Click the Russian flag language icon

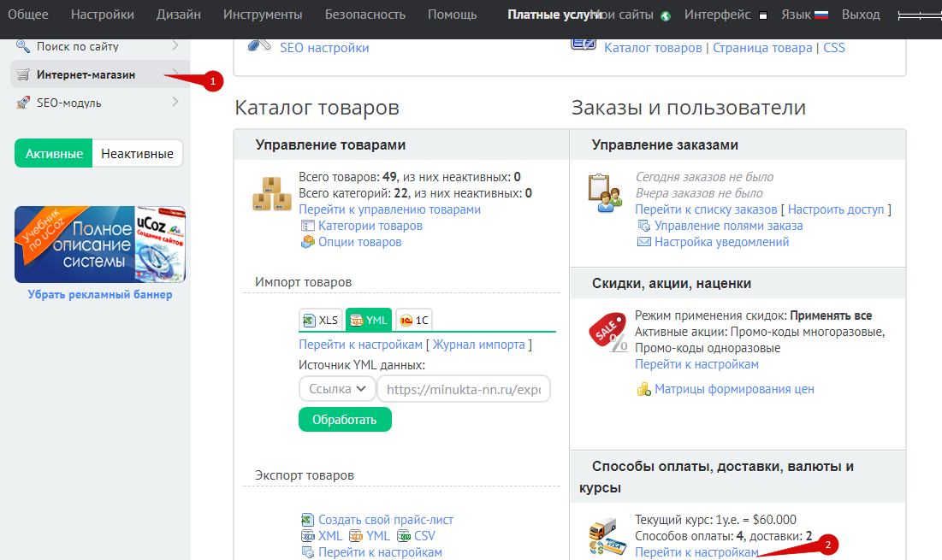821,15
